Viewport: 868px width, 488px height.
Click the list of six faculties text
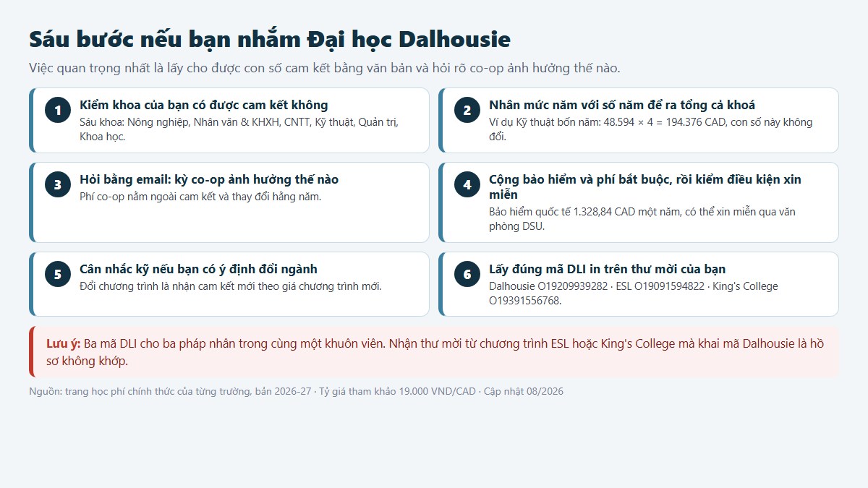pyautogui.click(x=239, y=129)
